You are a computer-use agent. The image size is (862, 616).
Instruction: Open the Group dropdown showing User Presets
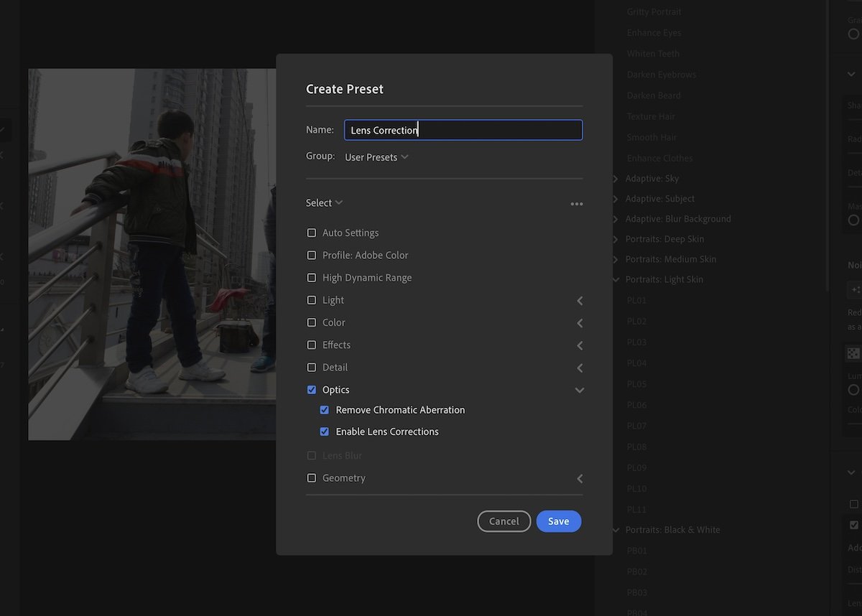tap(376, 157)
